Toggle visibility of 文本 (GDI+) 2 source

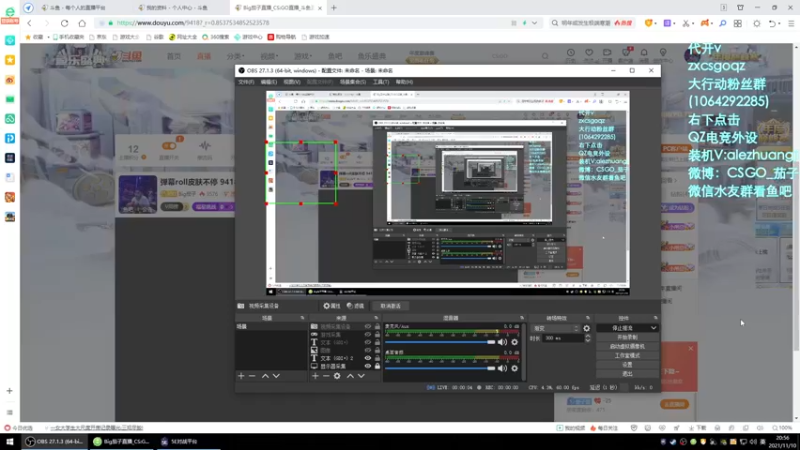click(367, 358)
